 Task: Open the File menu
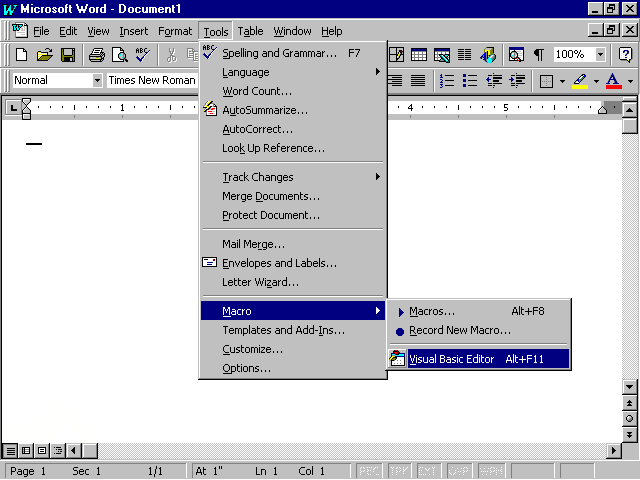pyautogui.click(x=41, y=31)
